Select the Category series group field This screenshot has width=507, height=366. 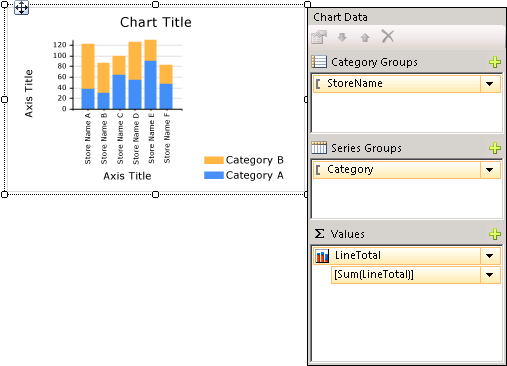[x=407, y=170]
